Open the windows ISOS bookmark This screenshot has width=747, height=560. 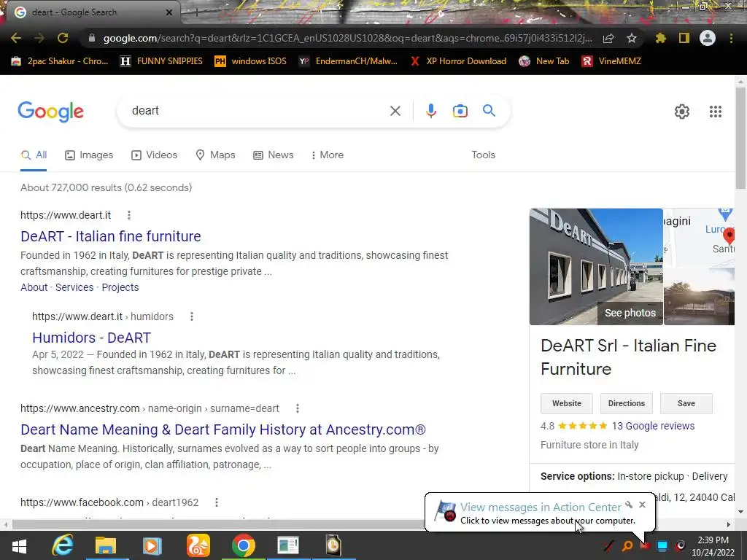tap(251, 61)
